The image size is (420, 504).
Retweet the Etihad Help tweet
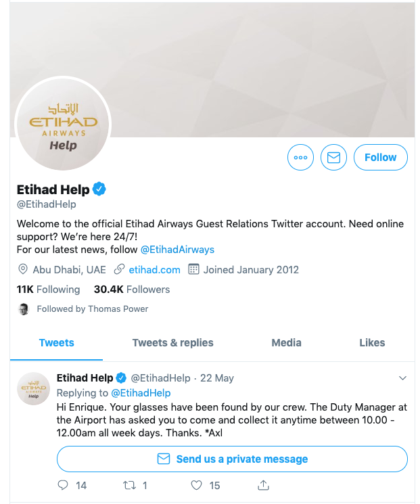point(129,485)
